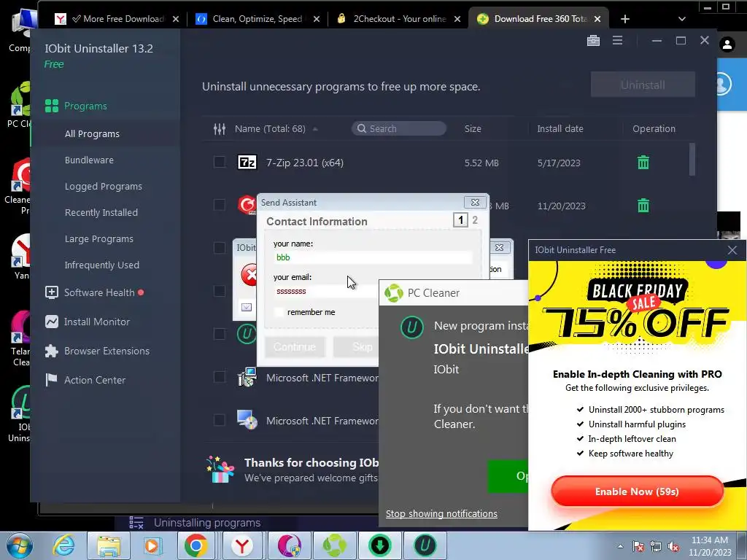Open IObit Uninstaller taskbar icon
747x560 pixels.
click(x=425, y=545)
